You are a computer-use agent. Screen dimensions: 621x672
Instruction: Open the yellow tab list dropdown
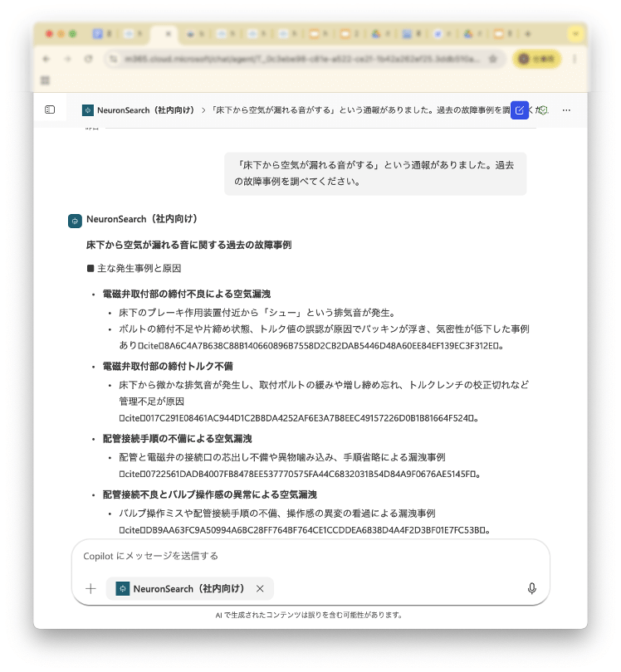[x=575, y=34]
